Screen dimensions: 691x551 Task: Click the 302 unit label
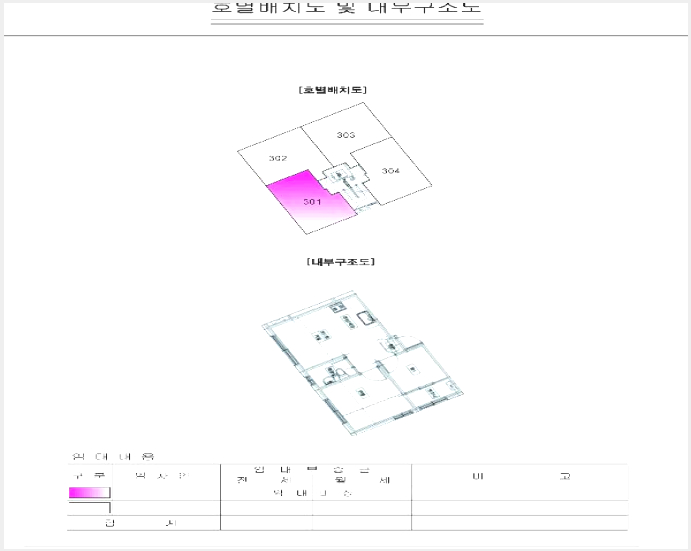click(x=278, y=158)
